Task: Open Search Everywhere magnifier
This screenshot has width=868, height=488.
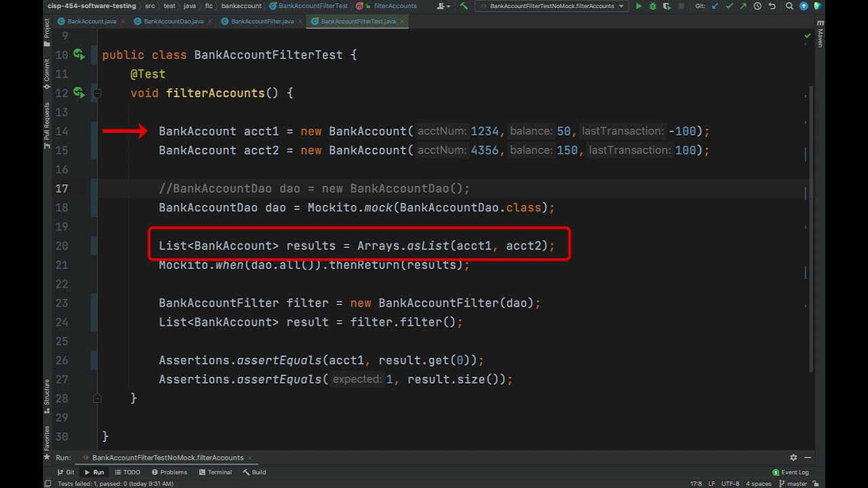Action: 789,6
